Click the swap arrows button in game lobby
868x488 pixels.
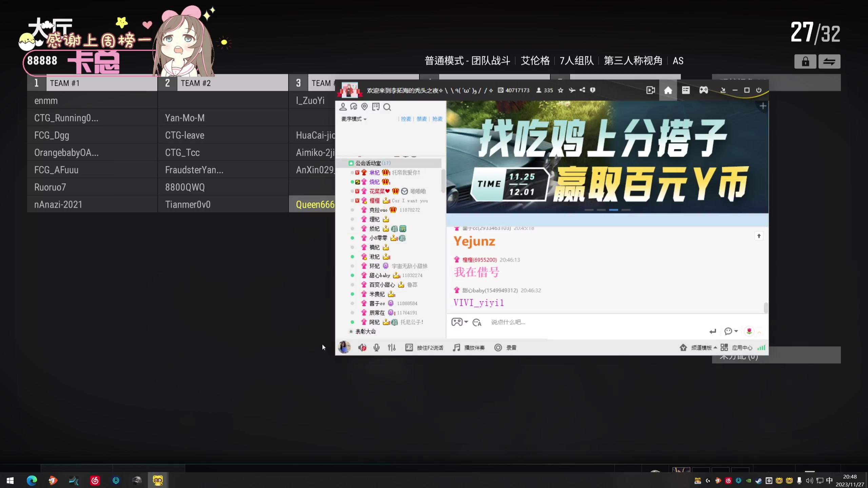829,62
